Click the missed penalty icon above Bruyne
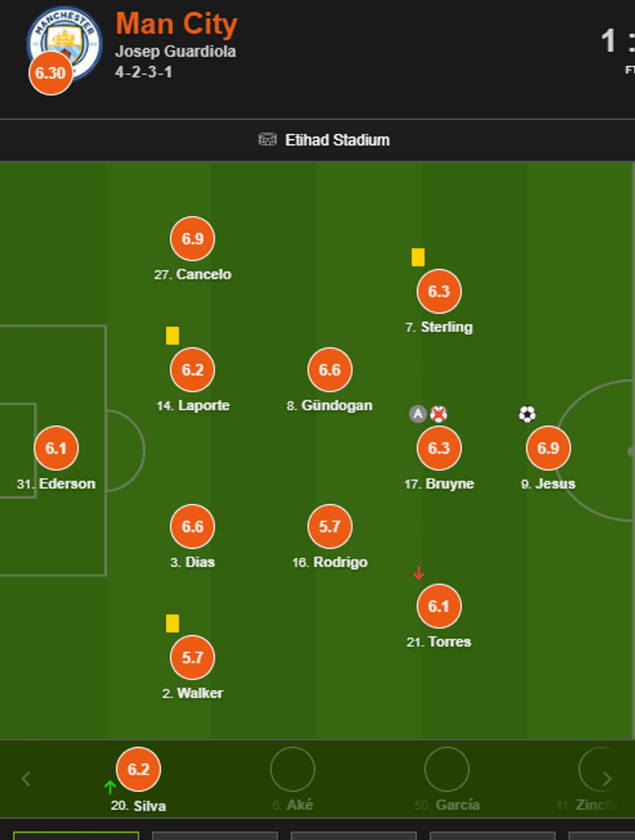Screen dimensions: 635x840 pyautogui.click(x=439, y=414)
